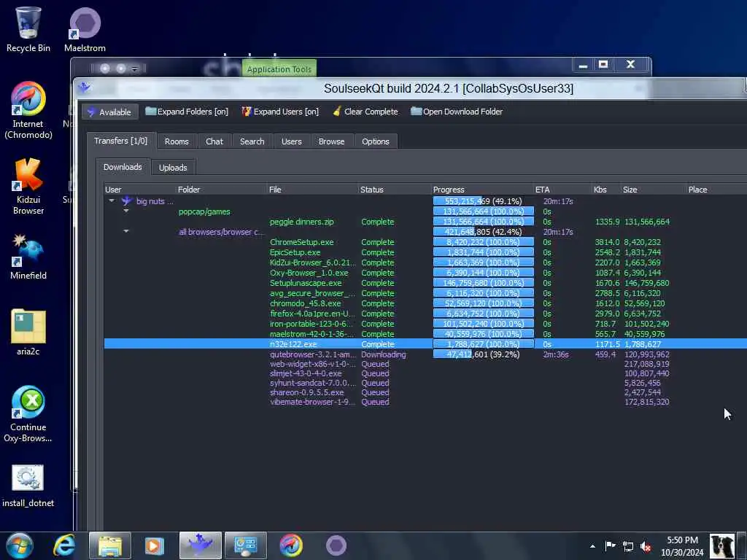Sort by the Kbs column header
This screenshot has height=560, width=747.
tap(605, 190)
